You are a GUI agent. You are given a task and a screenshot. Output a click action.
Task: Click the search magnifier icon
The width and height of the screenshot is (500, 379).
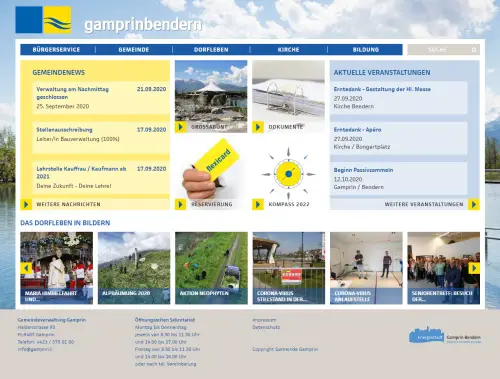pyautogui.click(x=474, y=50)
